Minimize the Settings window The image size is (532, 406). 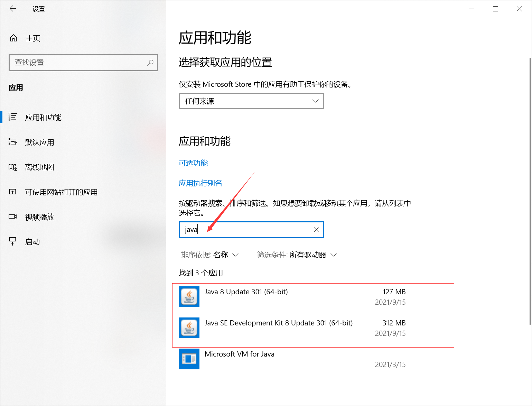coord(472,9)
